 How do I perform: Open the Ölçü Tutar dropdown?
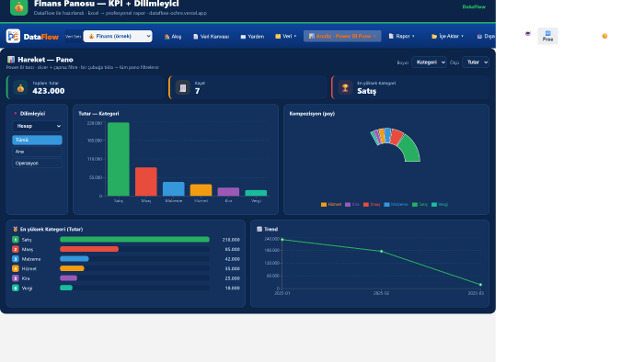point(476,62)
